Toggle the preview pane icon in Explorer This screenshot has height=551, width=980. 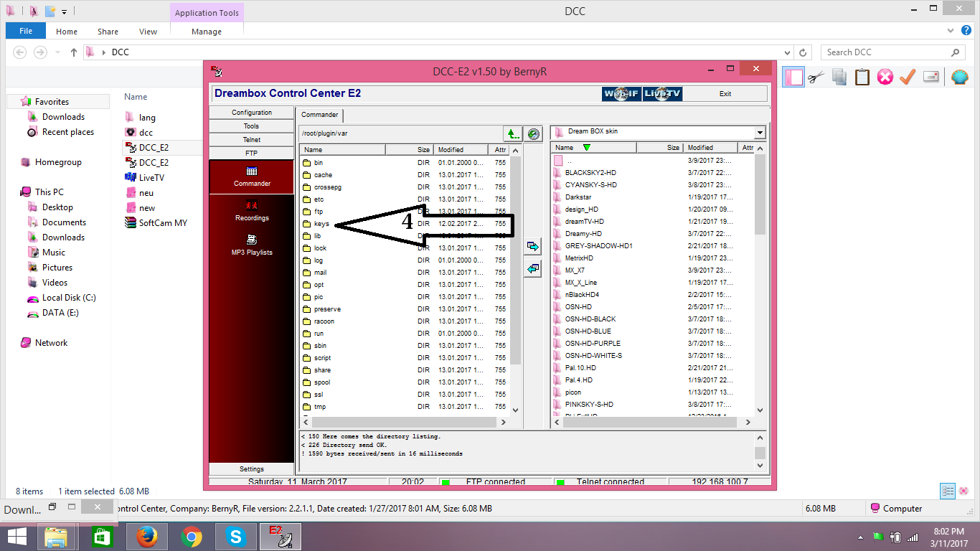(x=793, y=77)
